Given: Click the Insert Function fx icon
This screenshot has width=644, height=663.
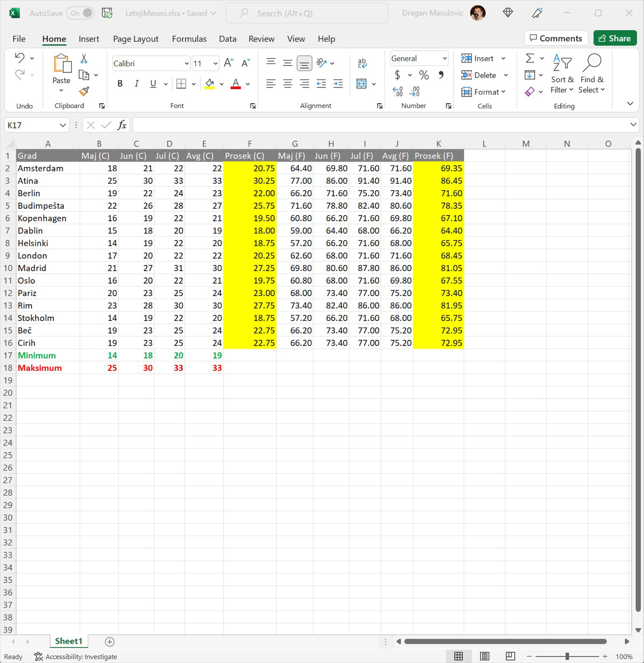Looking at the screenshot, I should 122,125.
